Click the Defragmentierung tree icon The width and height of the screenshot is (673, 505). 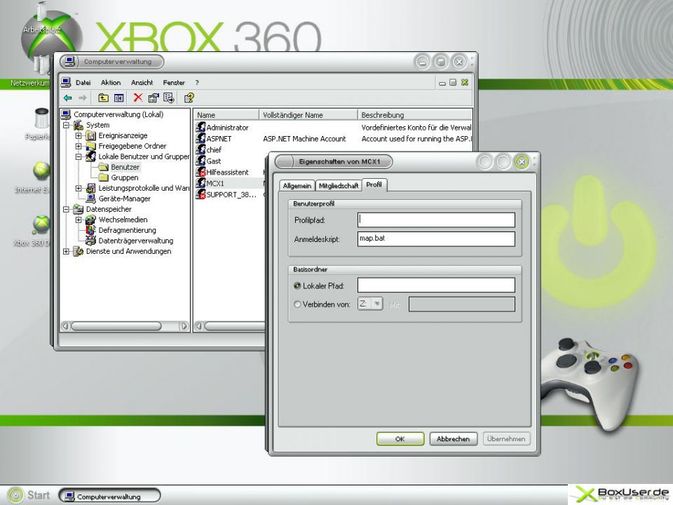91,230
